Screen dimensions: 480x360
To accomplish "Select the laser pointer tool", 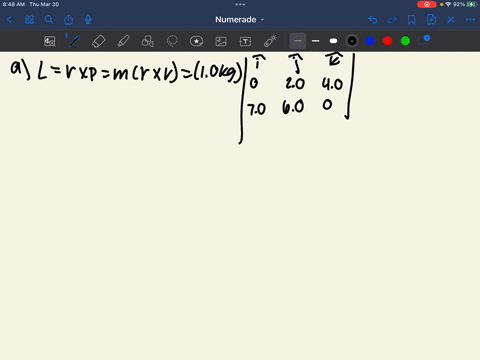I will click(x=270, y=41).
